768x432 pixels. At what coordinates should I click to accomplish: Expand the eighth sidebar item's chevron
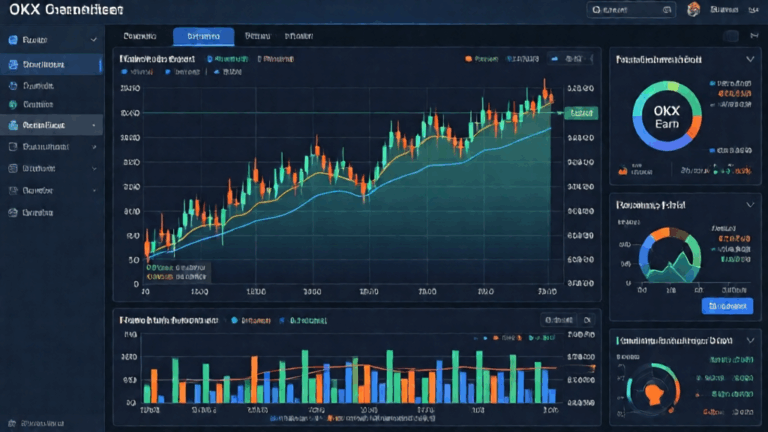click(94, 191)
